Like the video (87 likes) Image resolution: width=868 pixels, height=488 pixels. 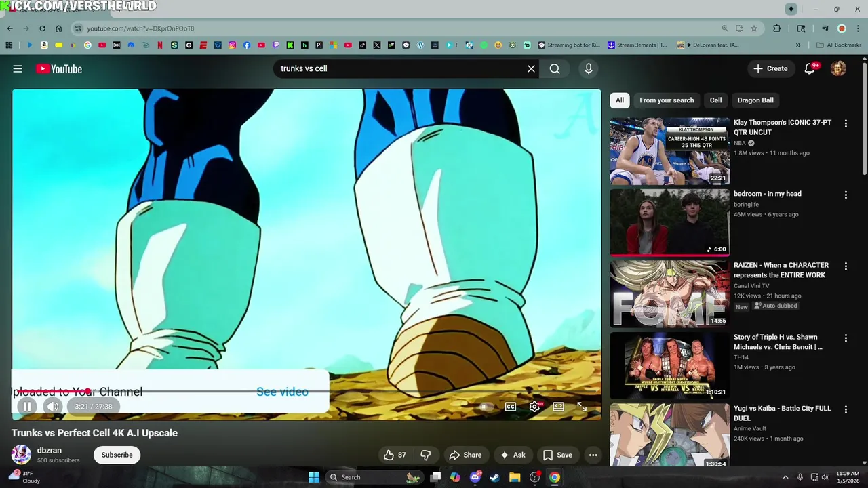395,455
